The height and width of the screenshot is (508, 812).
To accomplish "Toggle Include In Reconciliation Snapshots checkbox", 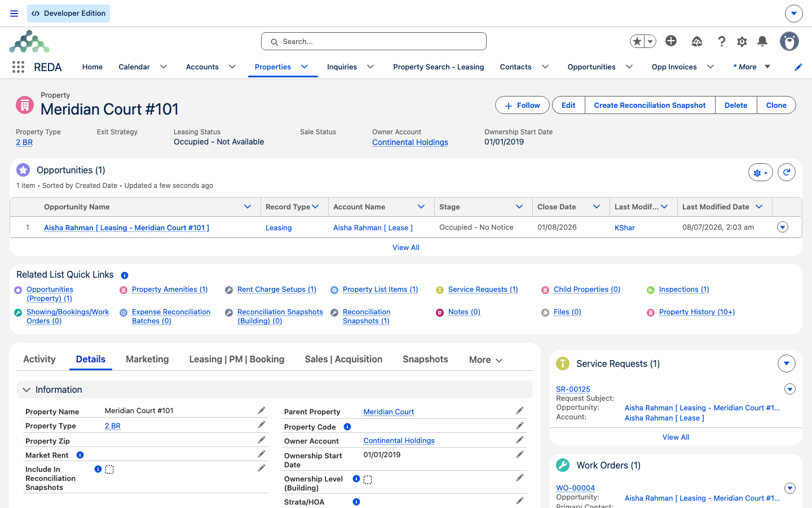I will coord(109,470).
